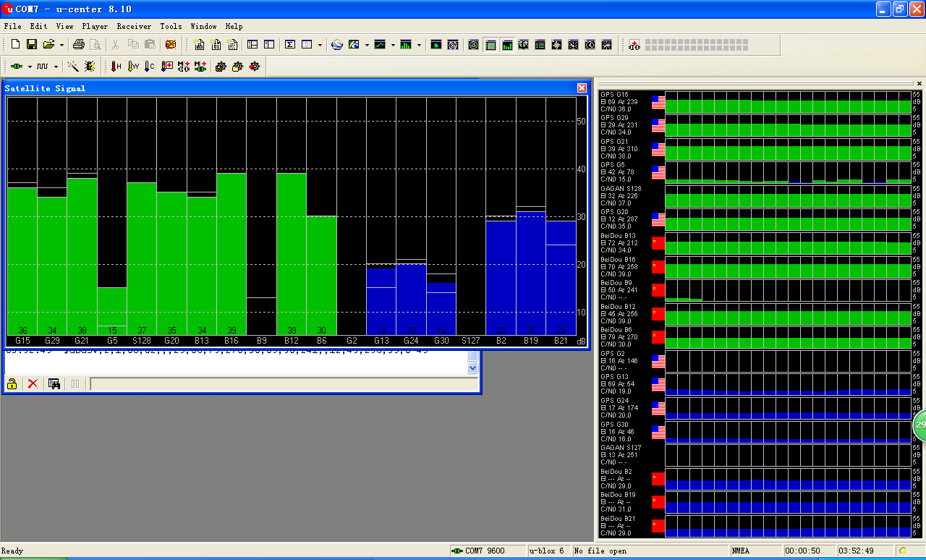This screenshot has height=560, width=926.
Task: Click the New file icon
Action: [14, 45]
